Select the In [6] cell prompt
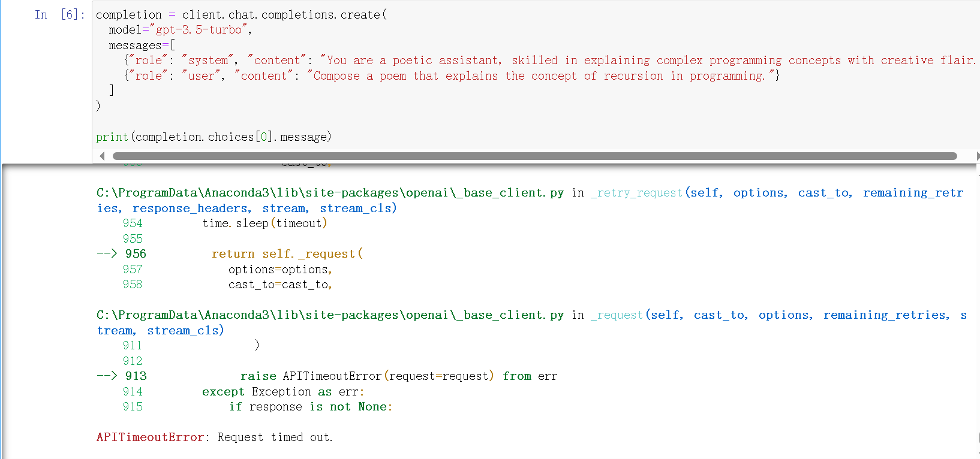 tap(59, 14)
